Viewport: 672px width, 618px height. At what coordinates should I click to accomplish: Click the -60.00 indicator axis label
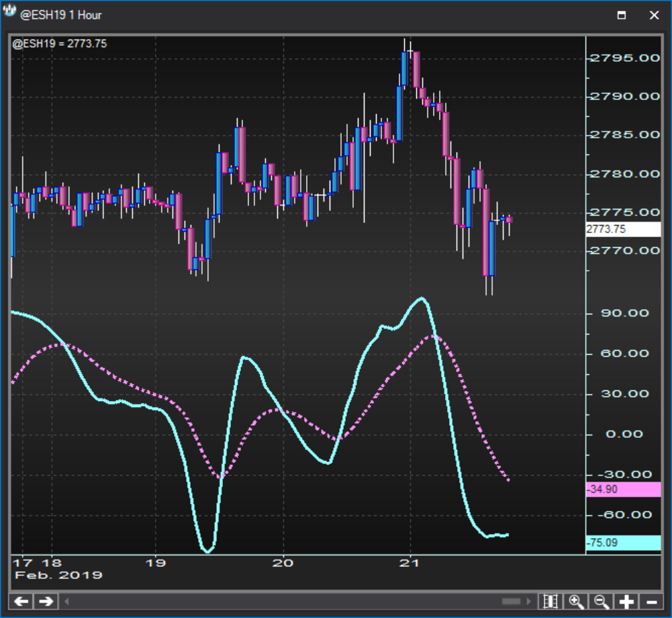click(625, 515)
